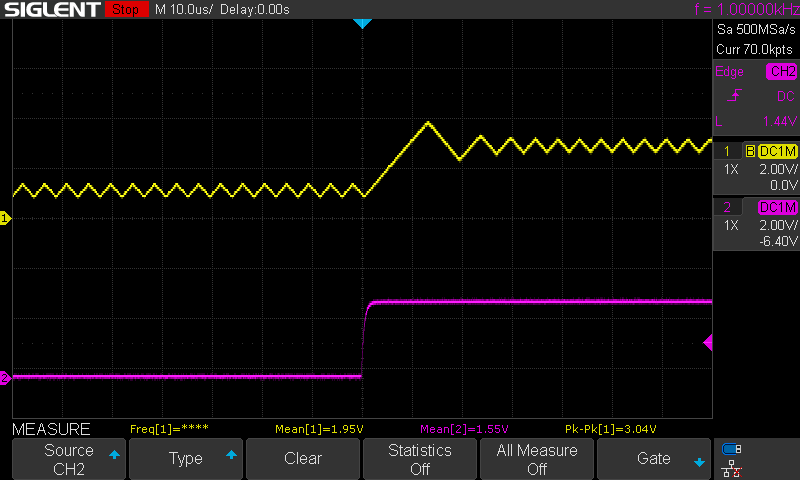The height and width of the screenshot is (480, 800).
Task: Click the Edge trigger type label
Action: (x=729, y=71)
